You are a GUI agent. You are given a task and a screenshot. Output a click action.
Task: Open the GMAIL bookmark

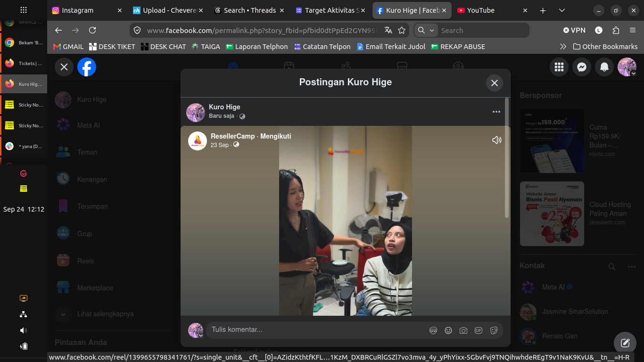point(68,47)
